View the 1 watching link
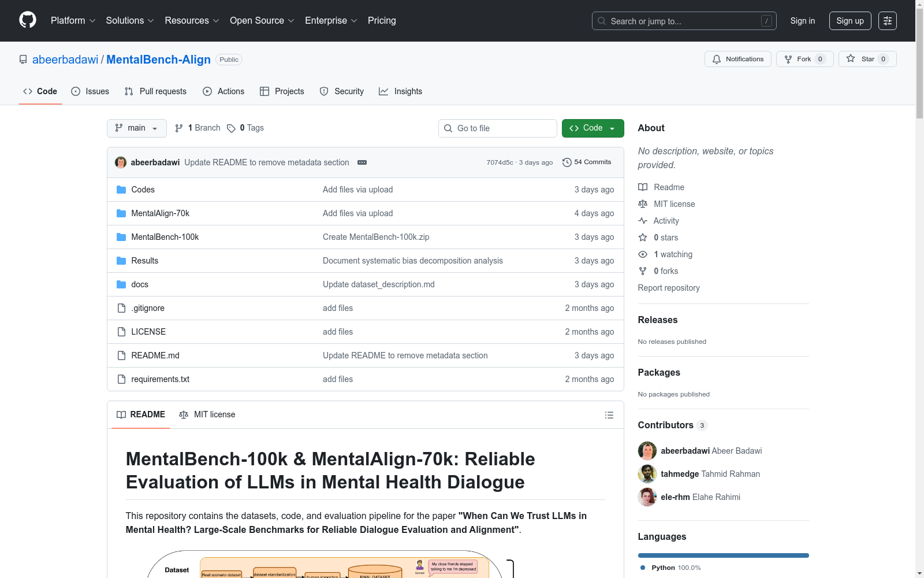This screenshot has width=924, height=578. click(665, 254)
